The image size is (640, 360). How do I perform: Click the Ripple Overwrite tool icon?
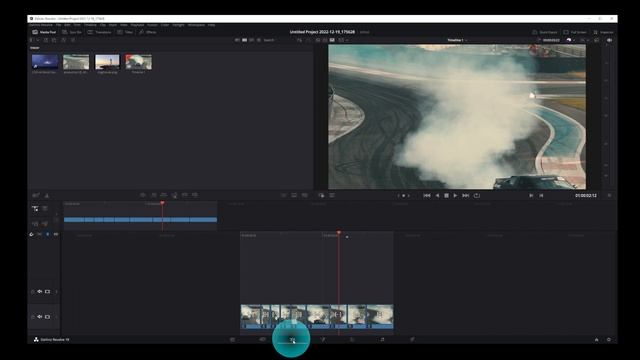164,196
